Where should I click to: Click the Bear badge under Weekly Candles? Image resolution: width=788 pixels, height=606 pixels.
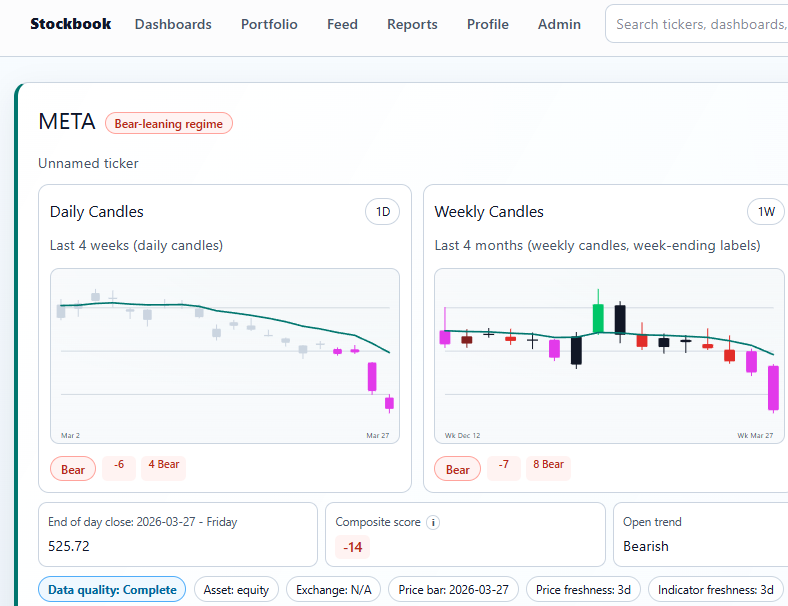point(457,469)
